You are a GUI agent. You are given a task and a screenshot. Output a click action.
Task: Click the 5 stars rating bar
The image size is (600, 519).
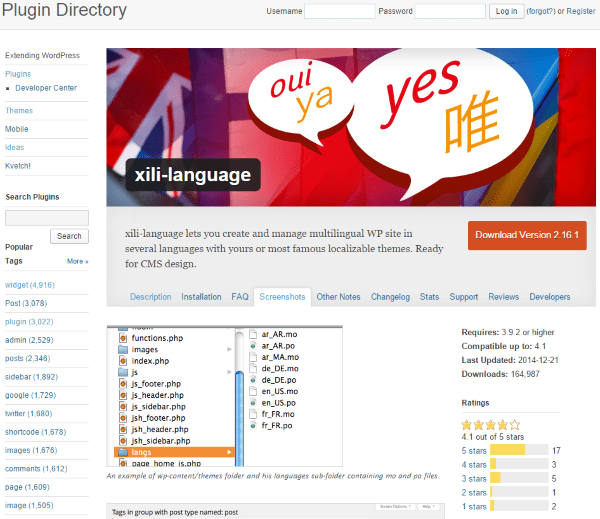pos(520,450)
